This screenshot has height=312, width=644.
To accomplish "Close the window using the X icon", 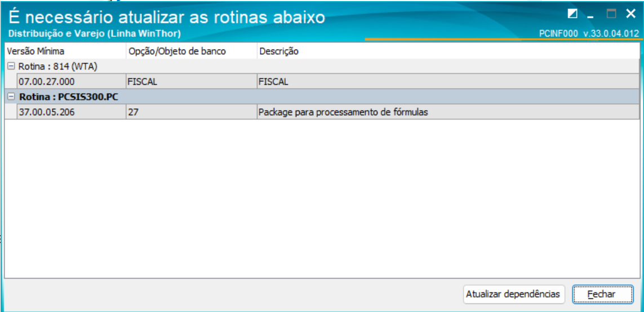I will click(630, 14).
